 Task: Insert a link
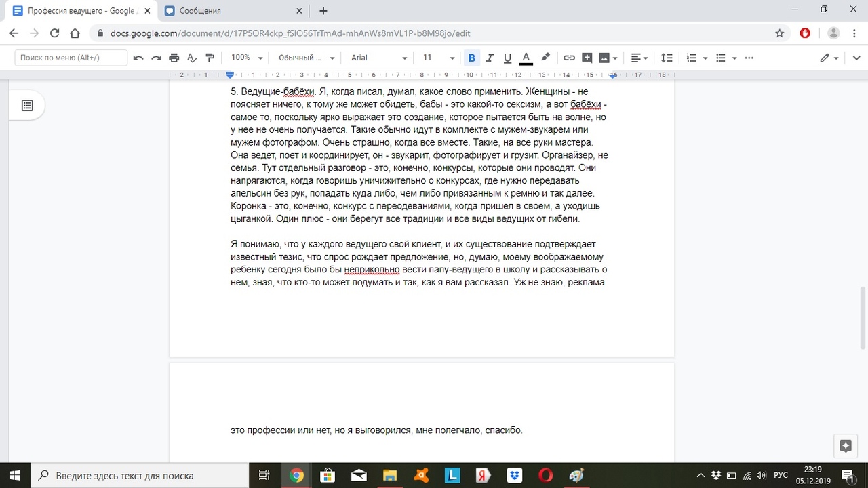[x=570, y=58]
